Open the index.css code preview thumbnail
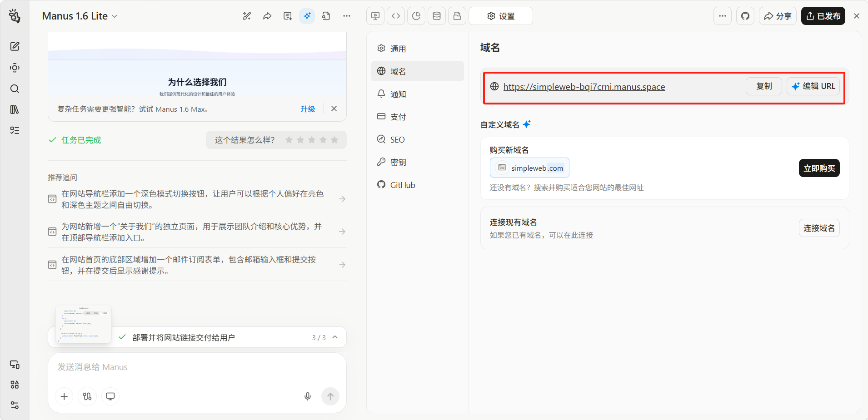Screen dimensions: 868x420 tap(84, 324)
